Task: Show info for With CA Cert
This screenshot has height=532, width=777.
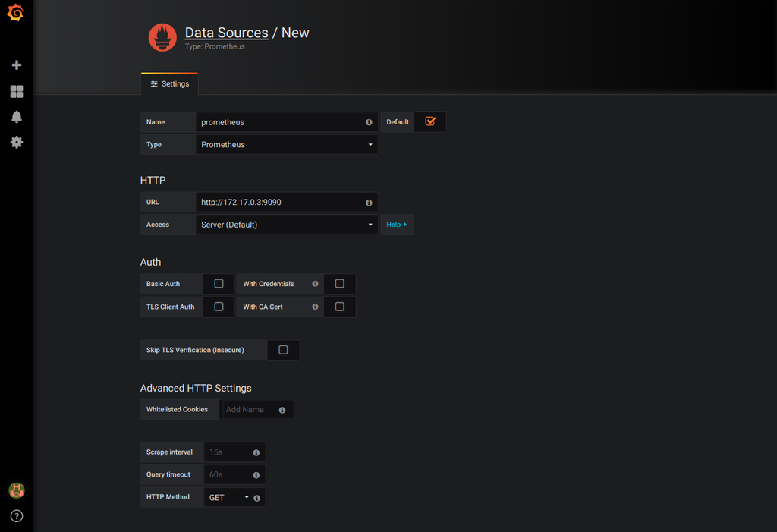Action: (315, 307)
